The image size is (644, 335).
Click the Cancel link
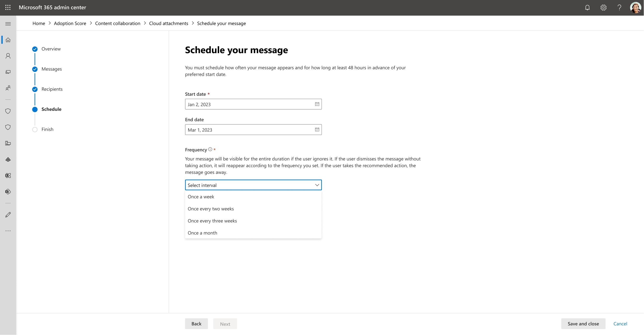[x=620, y=324]
